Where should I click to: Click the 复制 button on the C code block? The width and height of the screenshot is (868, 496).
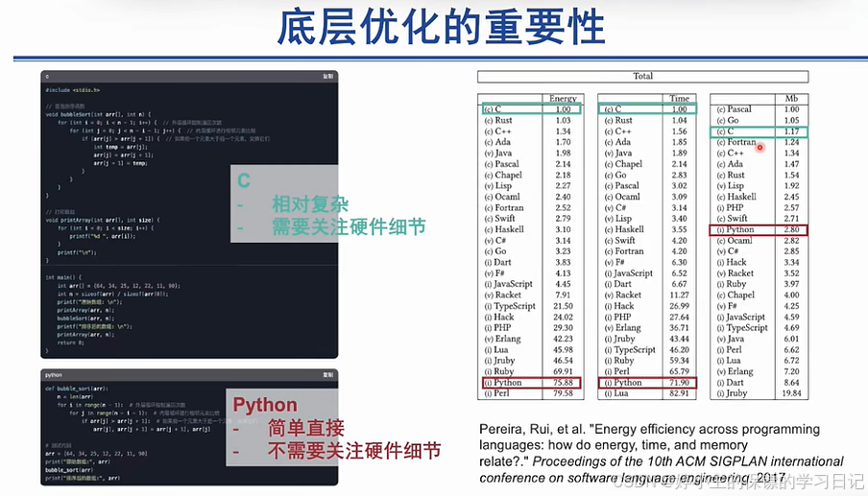point(327,77)
